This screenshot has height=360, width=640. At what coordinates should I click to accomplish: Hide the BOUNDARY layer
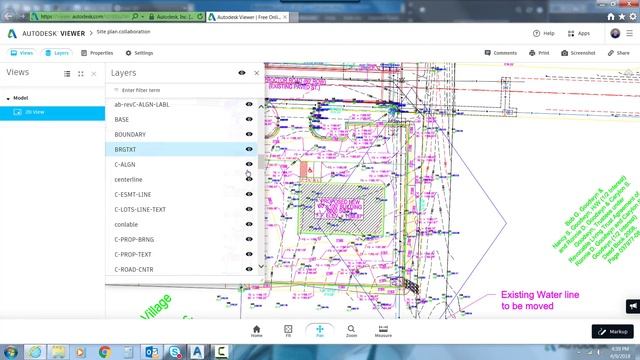(249, 134)
